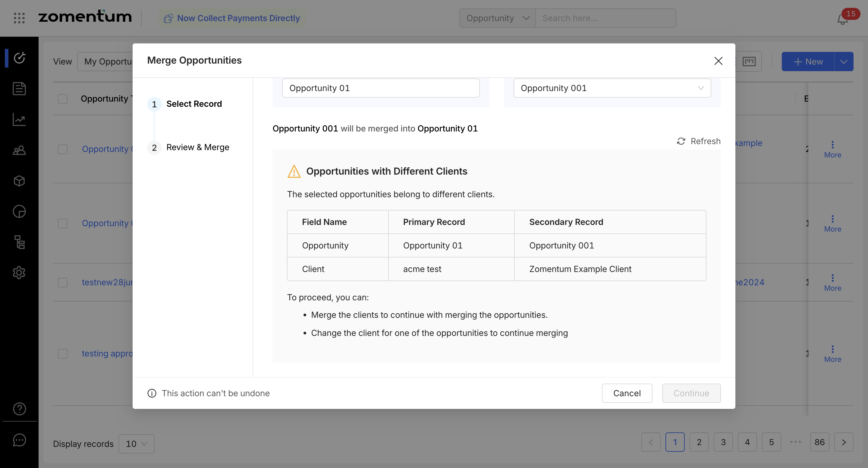Check the testing appro row checkbox

[x=63, y=353]
